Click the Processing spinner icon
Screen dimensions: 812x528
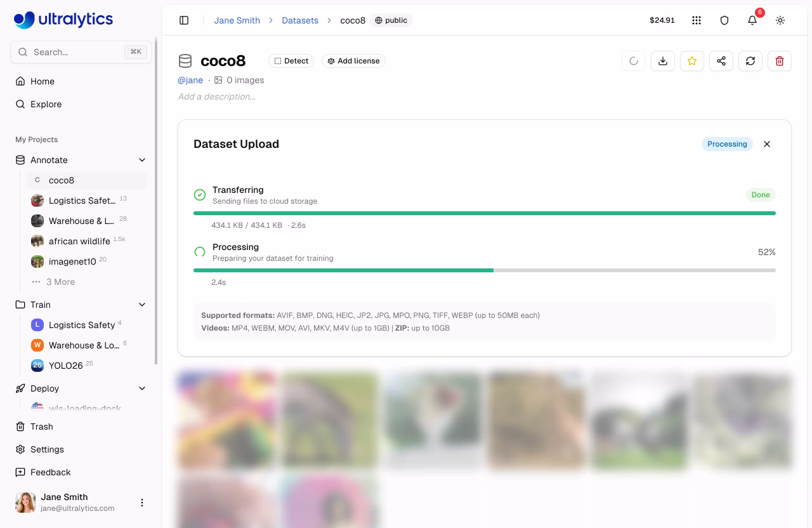[200, 252]
